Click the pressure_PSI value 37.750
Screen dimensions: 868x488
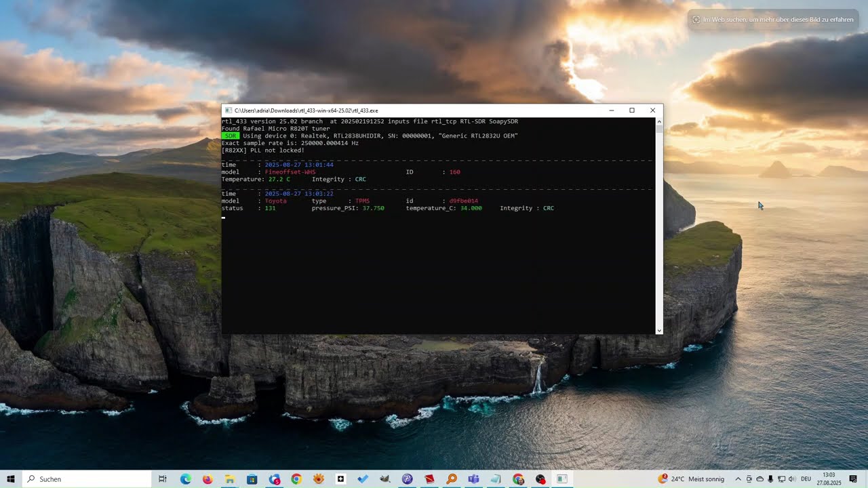[374, 208]
